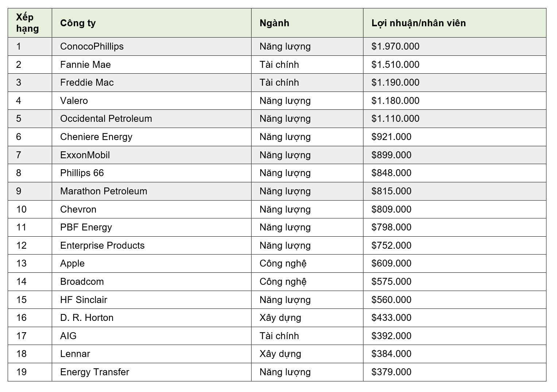This screenshot has width=557, height=392.
Task: Select the Chevron company cell
Action: pyautogui.click(x=78, y=209)
